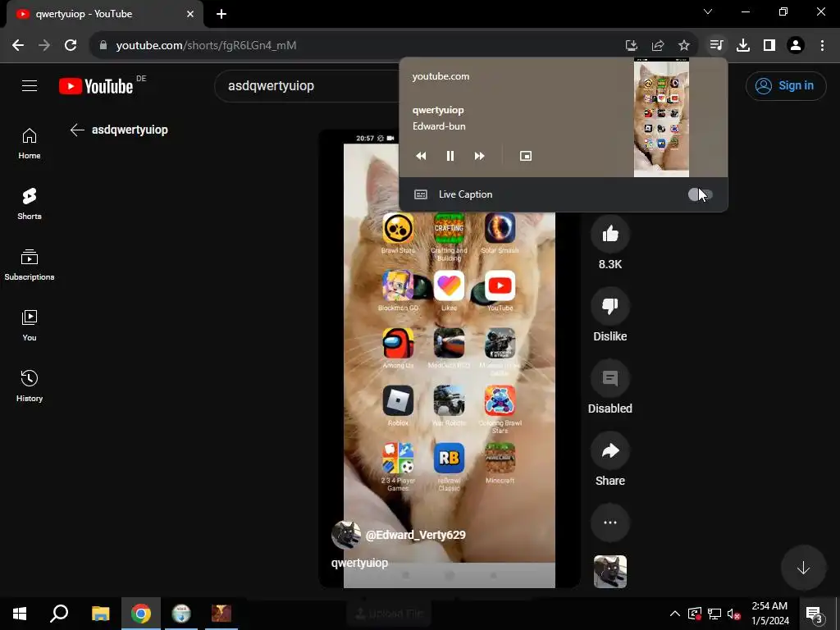Skip to previous track in media popup
This screenshot has height=630, width=840.
[421, 156]
